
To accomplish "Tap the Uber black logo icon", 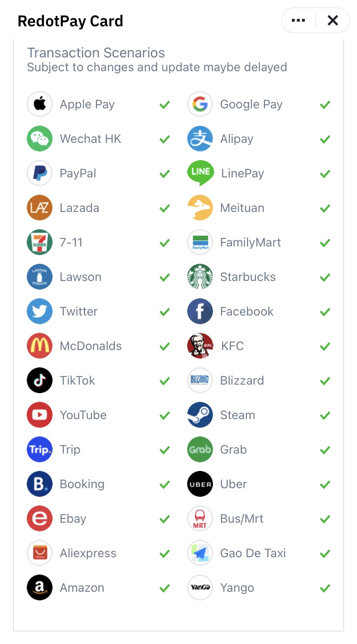I will [200, 484].
